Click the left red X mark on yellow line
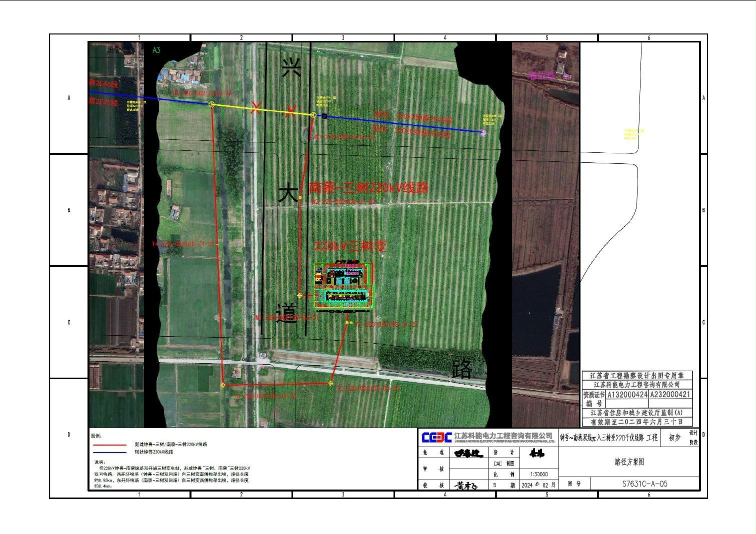This screenshot has width=756, height=534. pyautogui.click(x=255, y=107)
